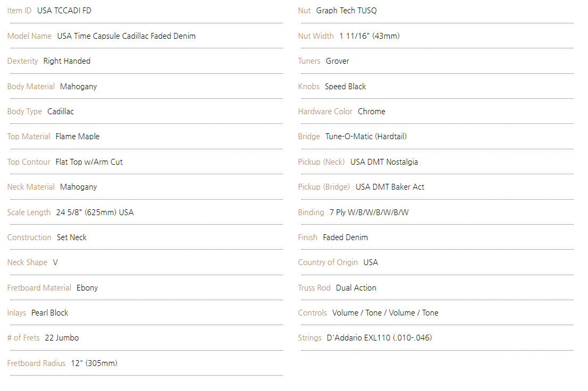Click the Right Handed dexterity value

click(x=67, y=61)
